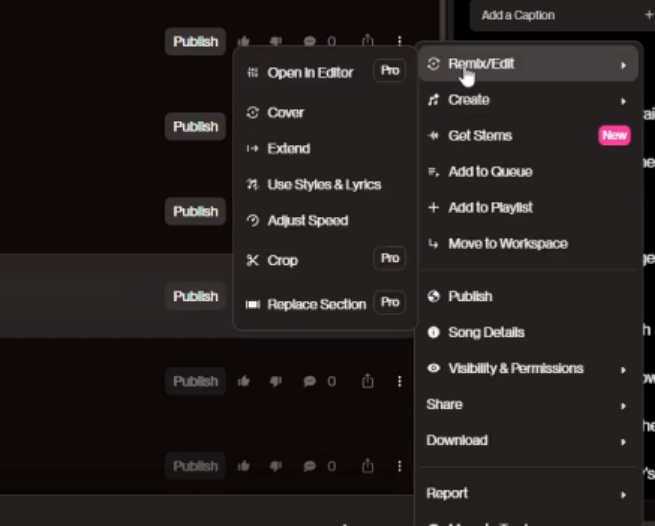Screen dimensions: 655x526
Task: Open comments on the bottom row song
Action: [x=309, y=466]
